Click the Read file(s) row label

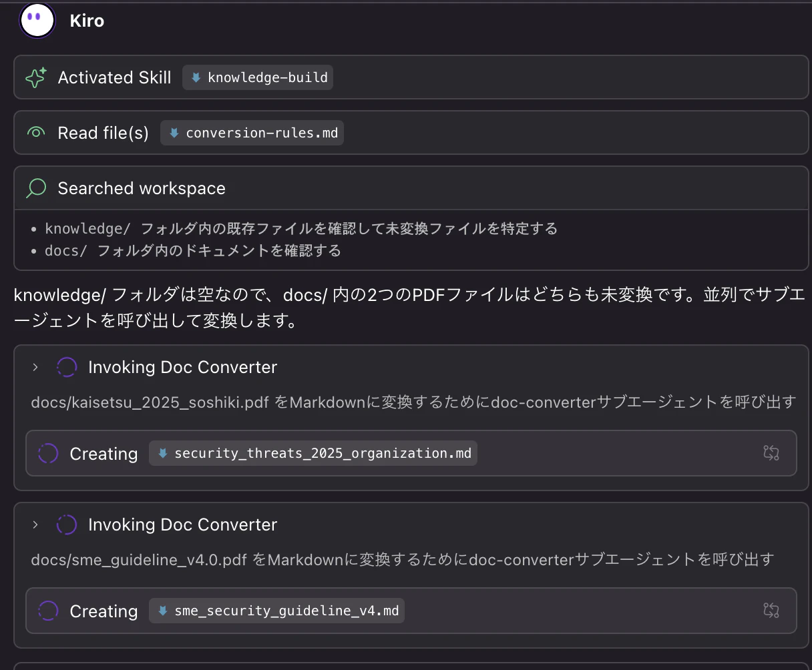pyautogui.click(x=104, y=133)
